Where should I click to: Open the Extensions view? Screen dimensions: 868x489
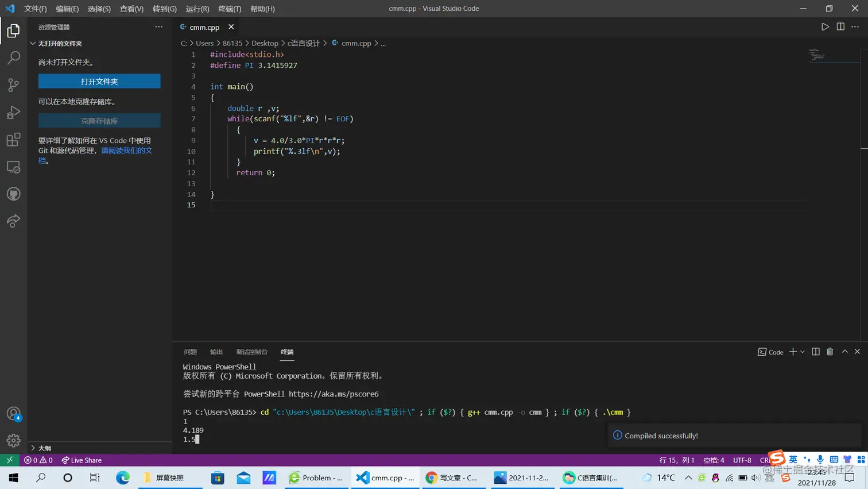coord(13,140)
